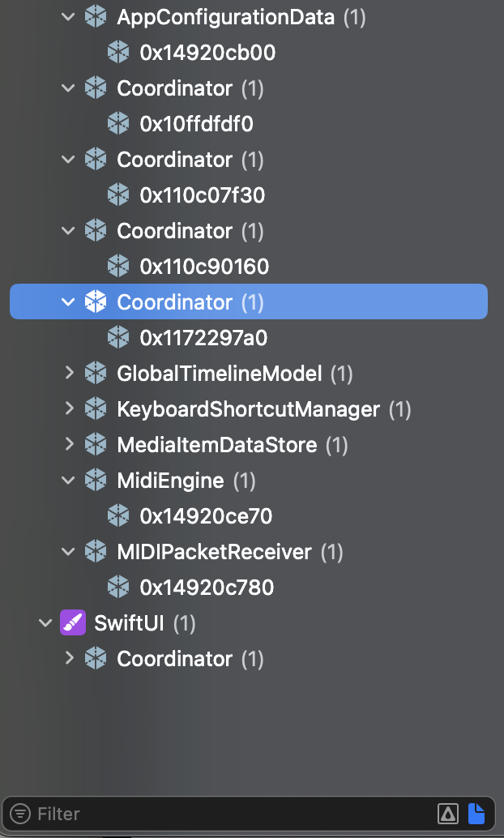Toggle the blue show only workspace content filter
The height and width of the screenshot is (838, 504).
coord(476,814)
